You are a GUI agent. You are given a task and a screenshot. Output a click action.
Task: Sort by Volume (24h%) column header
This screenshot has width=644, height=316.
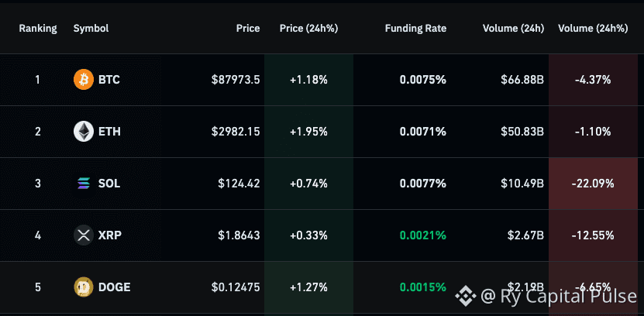click(x=593, y=29)
